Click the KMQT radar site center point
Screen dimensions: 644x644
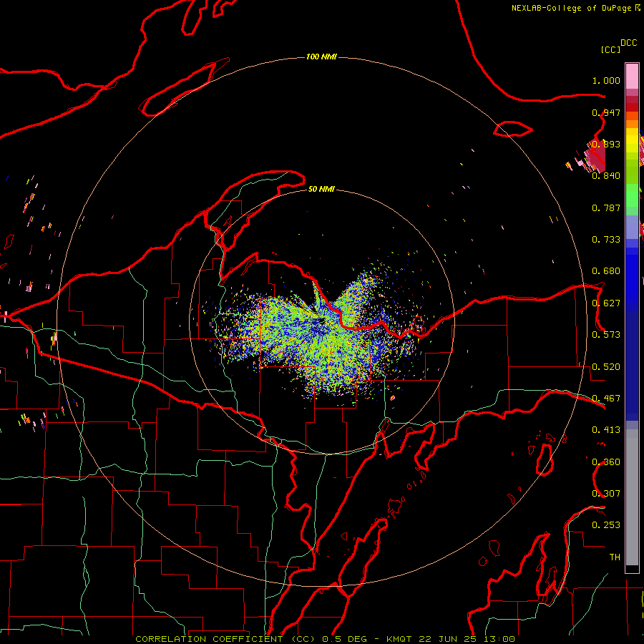click(321, 321)
